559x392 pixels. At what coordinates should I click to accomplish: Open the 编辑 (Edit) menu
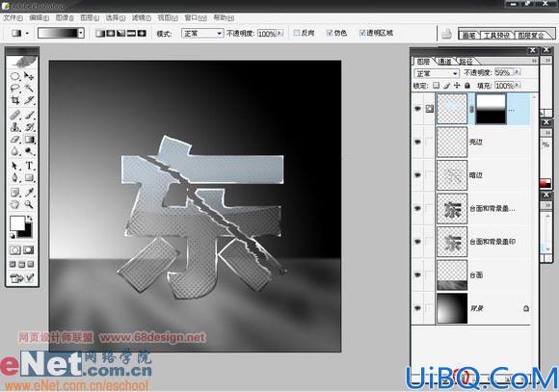tap(39, 17)
